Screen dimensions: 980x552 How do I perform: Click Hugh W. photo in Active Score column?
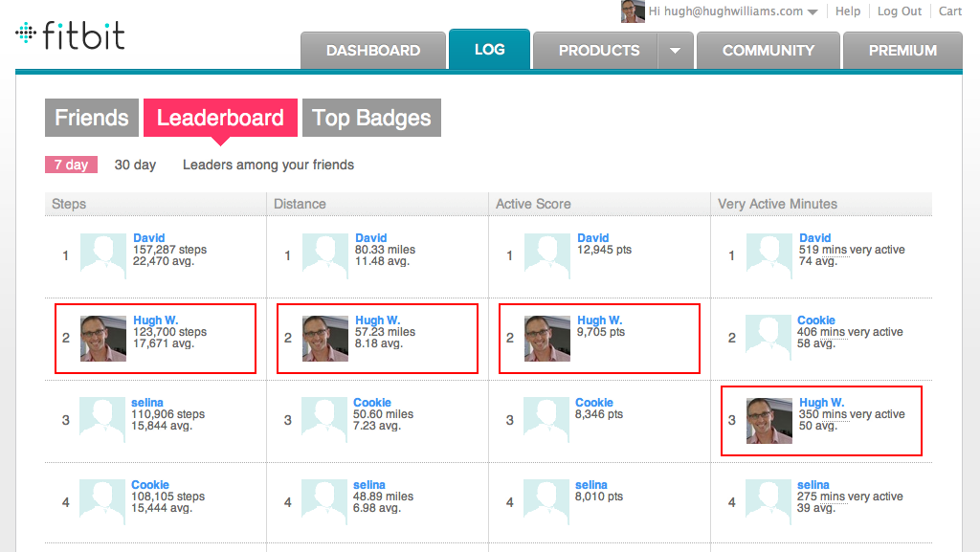547,339
